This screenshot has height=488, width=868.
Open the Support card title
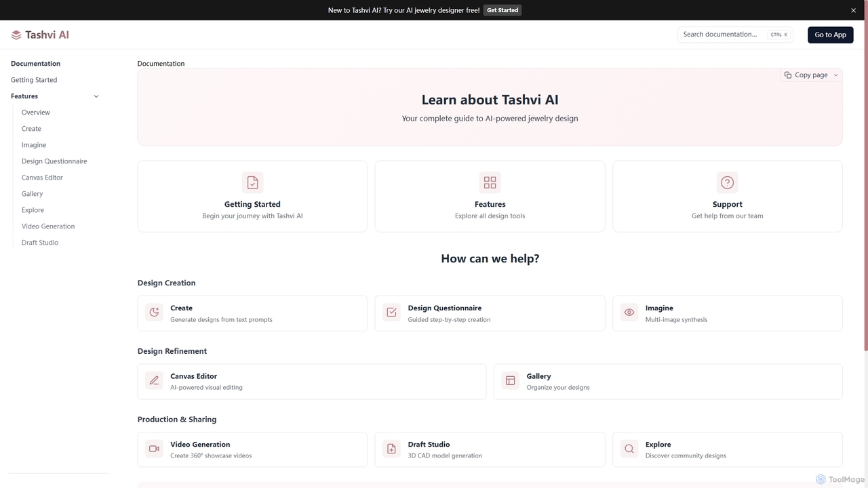(x=727, y=204)
